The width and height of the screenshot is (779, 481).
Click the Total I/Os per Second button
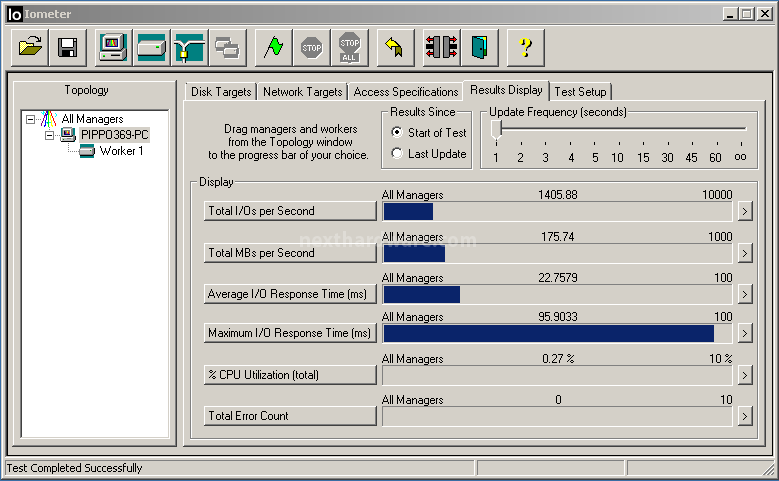290,211
